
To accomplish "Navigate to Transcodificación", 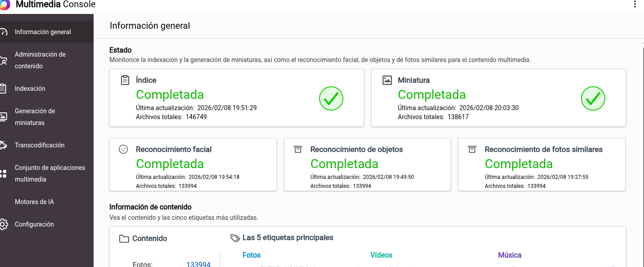I will [x=40, y=145].
